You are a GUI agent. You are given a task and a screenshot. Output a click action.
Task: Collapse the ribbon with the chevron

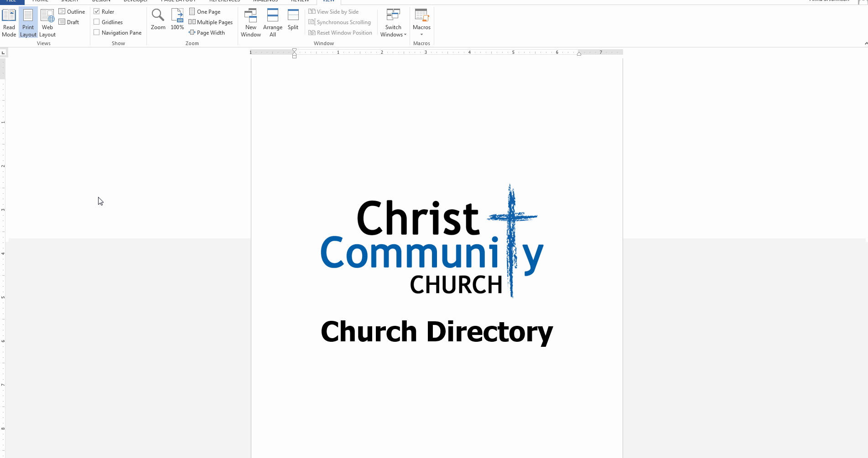click(866, 43)
